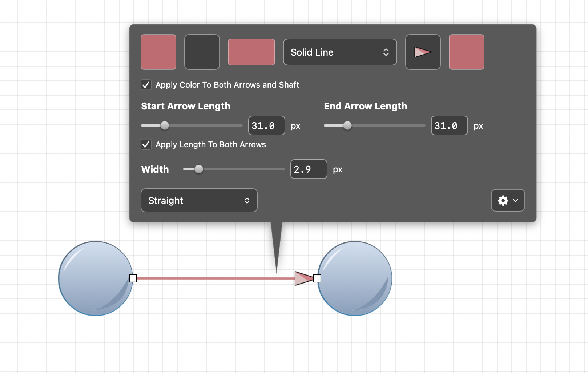Click the connector's end handle square
This screenshot has height=373, width=588.
317,278
